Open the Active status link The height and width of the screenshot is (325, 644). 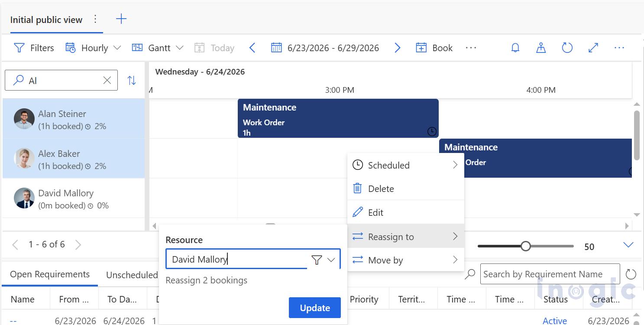(555, 321)
